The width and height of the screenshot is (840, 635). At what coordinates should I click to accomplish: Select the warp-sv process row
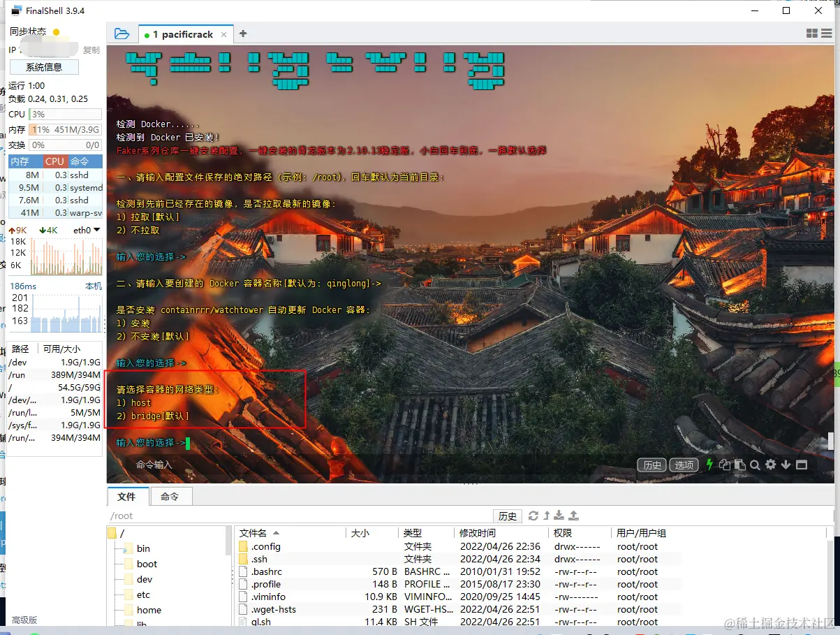tap(56, 212)
